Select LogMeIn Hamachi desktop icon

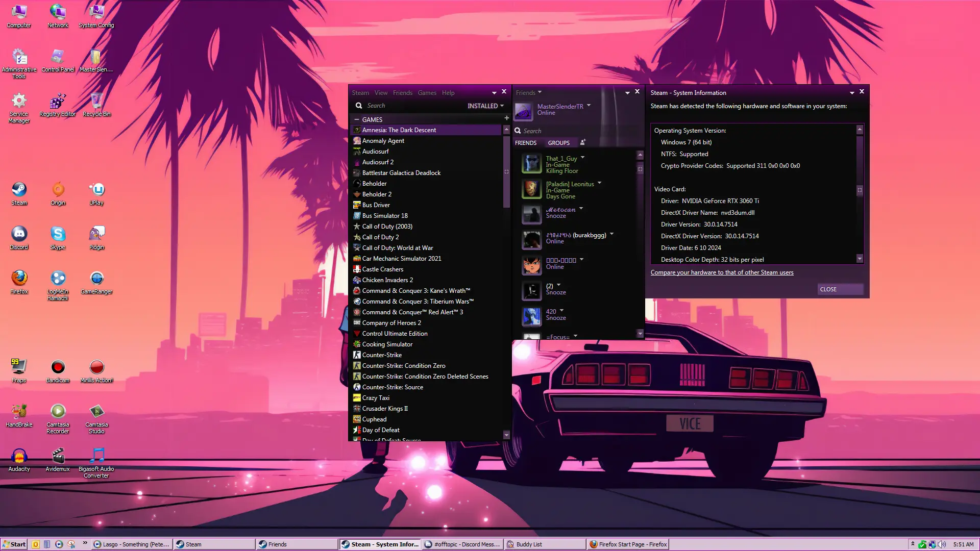(58, 285)
